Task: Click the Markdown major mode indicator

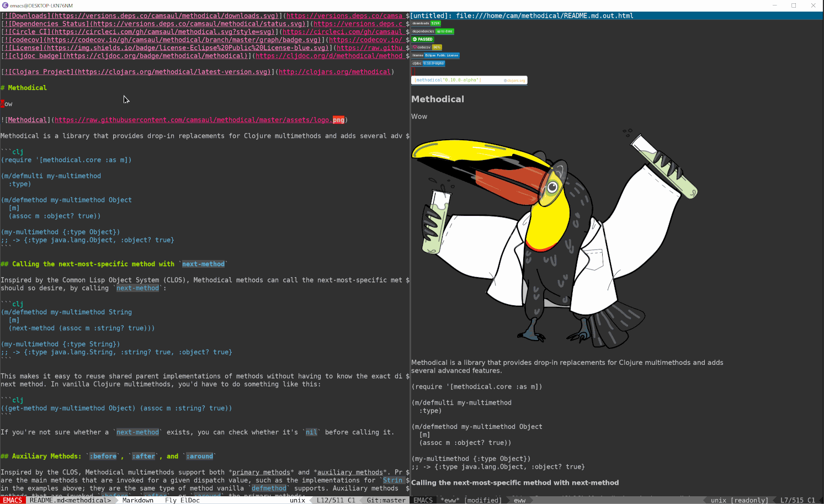Action: [137, 500]
